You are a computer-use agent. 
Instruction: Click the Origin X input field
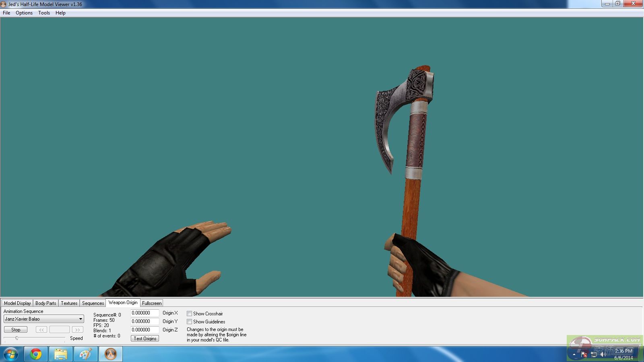click(x=144, y=313)
